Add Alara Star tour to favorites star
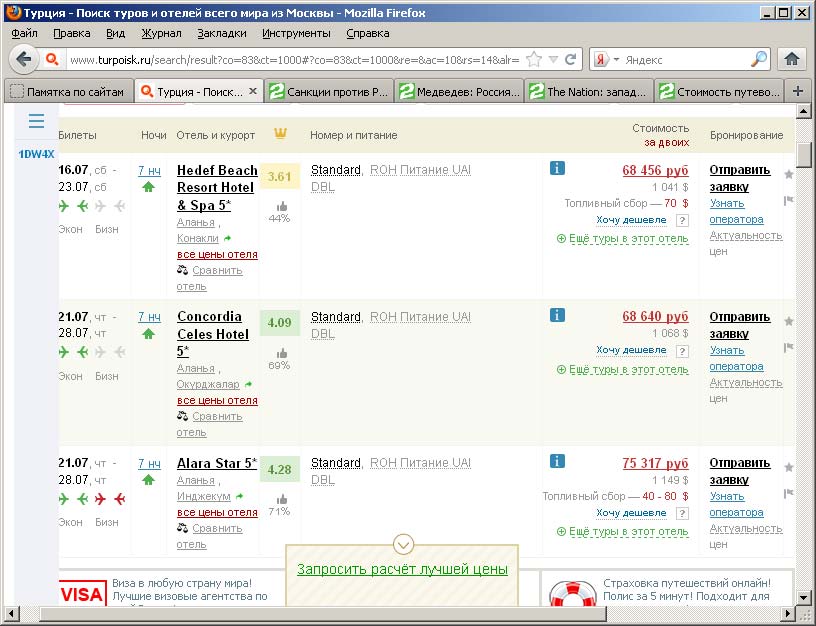The height and width of the screenshot is (626, 816). 789,467
